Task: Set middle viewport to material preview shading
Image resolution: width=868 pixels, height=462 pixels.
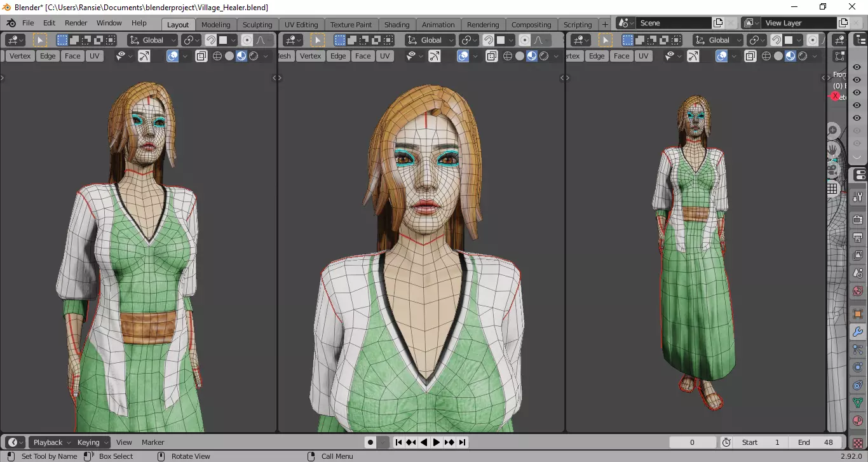Action: [532, 56]
